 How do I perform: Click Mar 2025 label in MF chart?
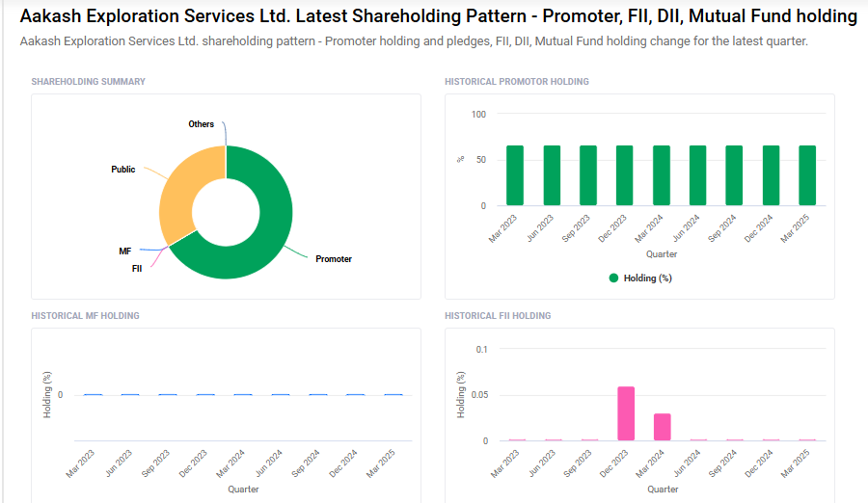(x=381, y=463)
